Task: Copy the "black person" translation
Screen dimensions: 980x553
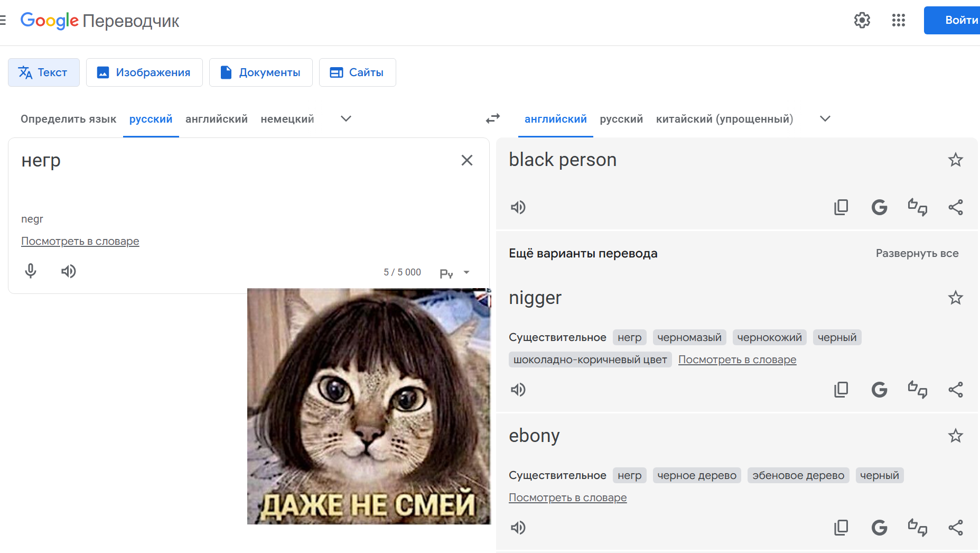Action: point(841,207)
